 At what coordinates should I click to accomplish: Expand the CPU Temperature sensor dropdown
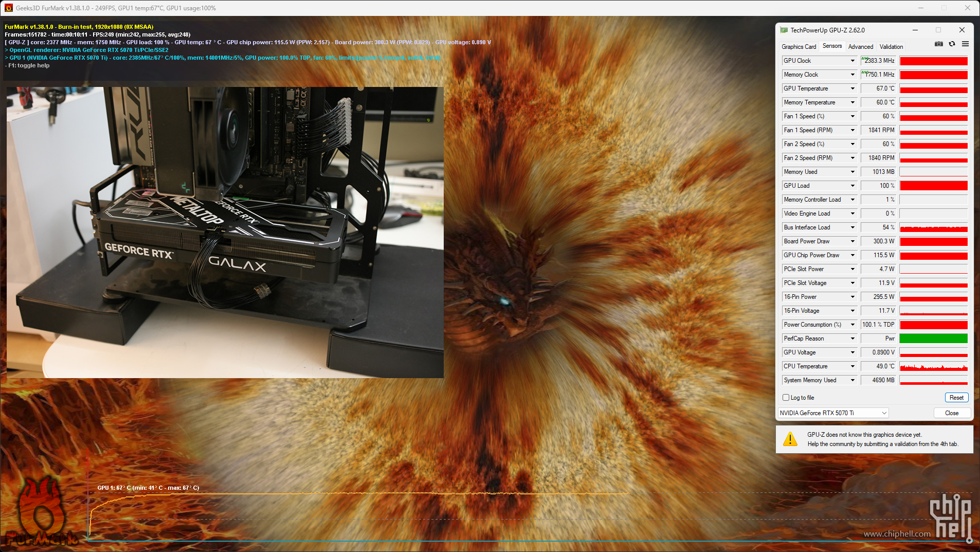[x=852, y=366]
